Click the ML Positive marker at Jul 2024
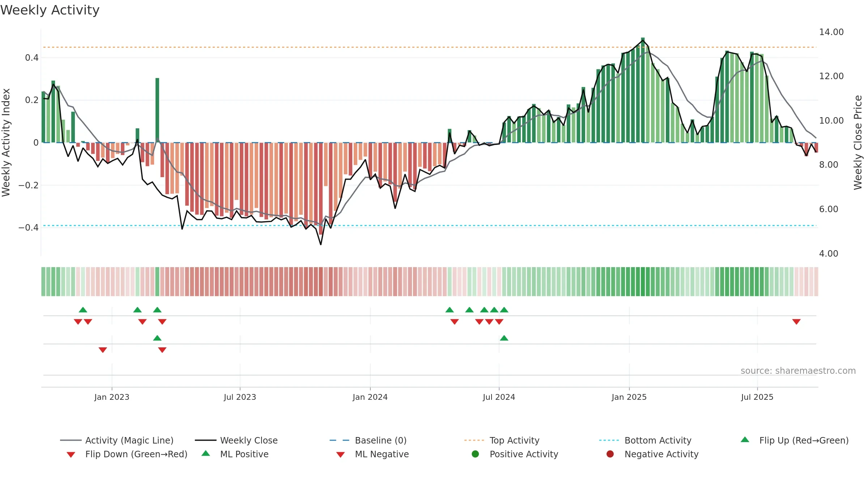This screenshot has height=488, width=868. coord(504,338)
